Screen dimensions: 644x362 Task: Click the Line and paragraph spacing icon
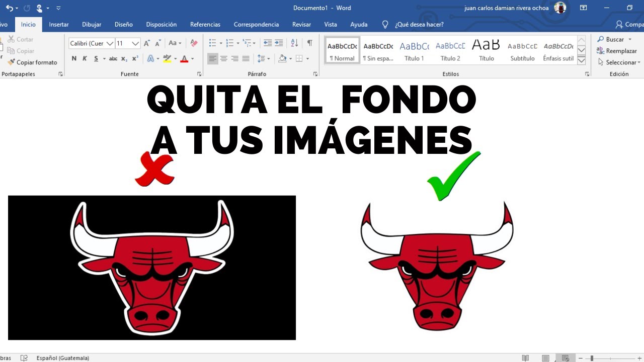(261, 59)
